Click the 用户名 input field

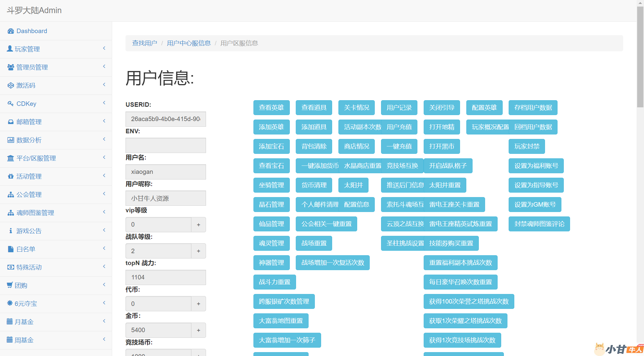click(x=165, y=172)
